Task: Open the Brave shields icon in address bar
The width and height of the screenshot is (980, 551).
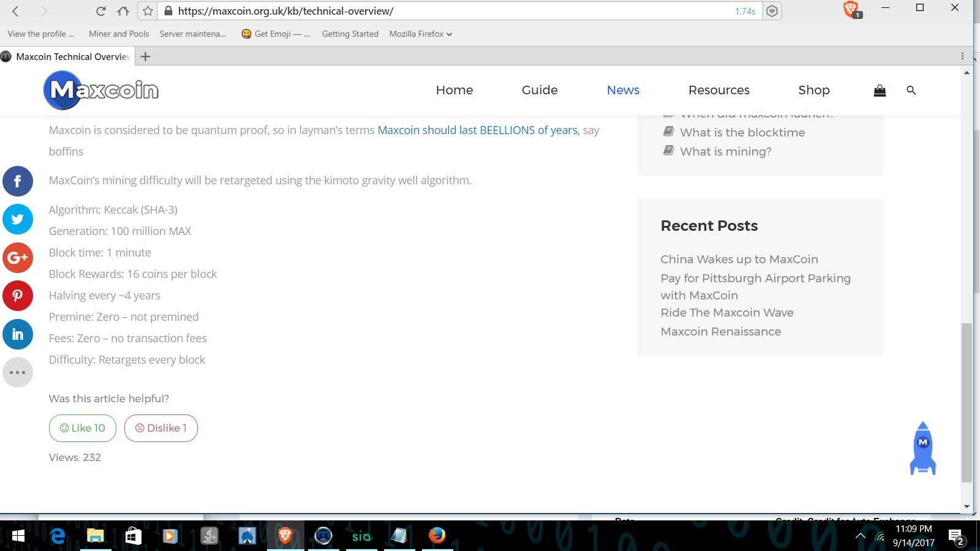Action: (772, 11)
